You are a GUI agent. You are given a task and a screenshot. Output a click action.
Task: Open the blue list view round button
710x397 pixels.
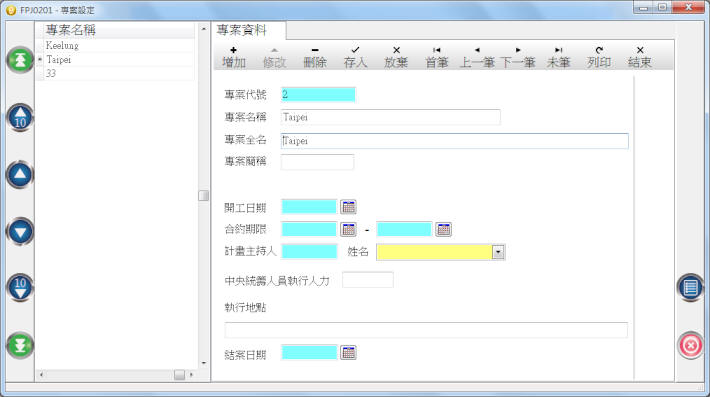point(691,287)
